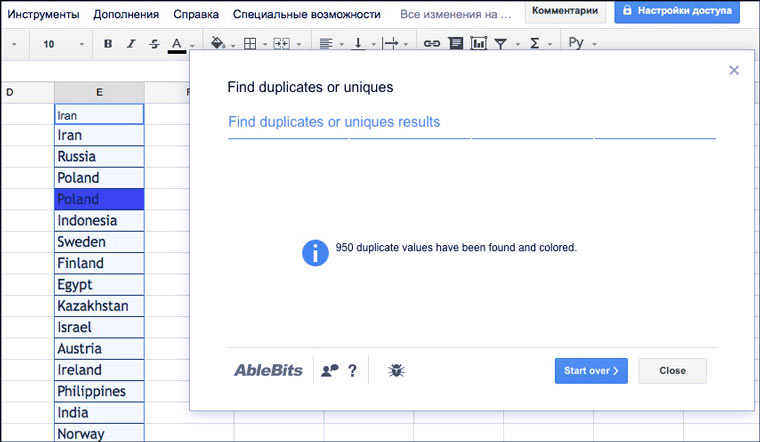
Task: Toggle italic formatting
Action: [130, 44]
